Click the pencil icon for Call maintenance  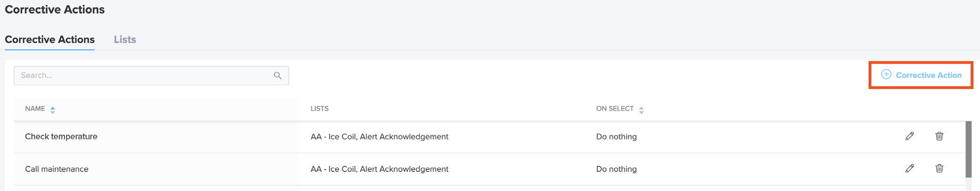[910, 168]
